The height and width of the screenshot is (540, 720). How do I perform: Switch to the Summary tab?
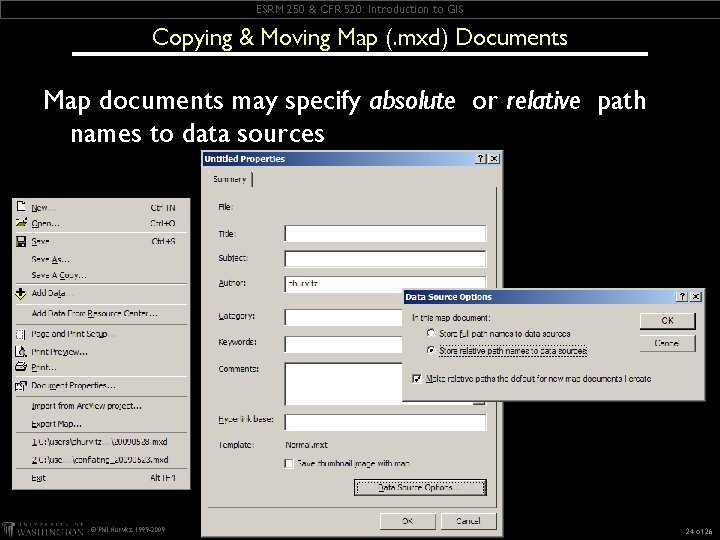click(230, 179)
